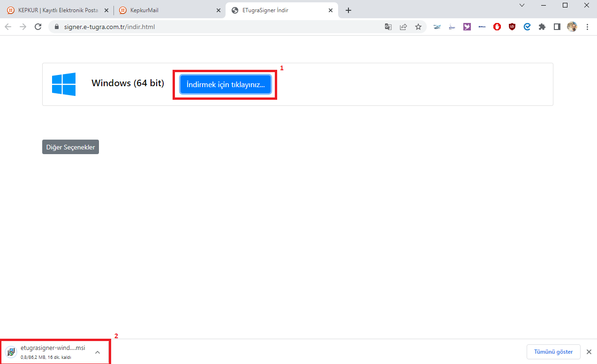Screen dimensions: 597x364
Task: Reload the current page
Action: pyautogui.click(x=38, y=27)
